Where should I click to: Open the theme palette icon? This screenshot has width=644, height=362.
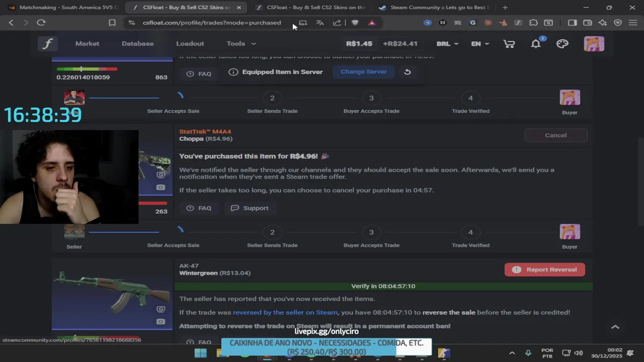[562, 44]
